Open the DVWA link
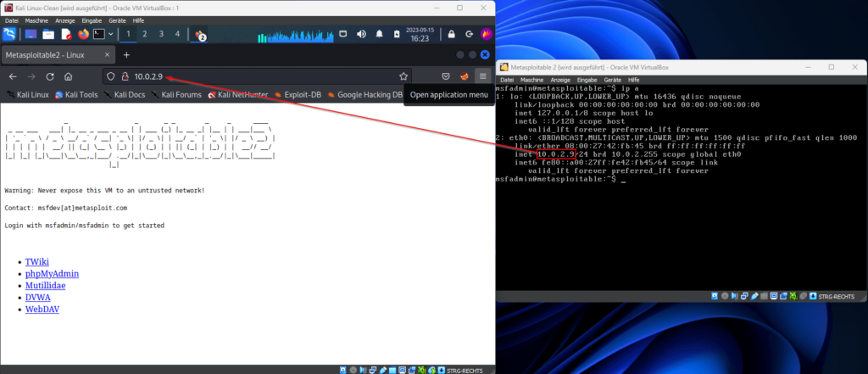This screenshot has width=868, height=374. (x=38, y=298)
